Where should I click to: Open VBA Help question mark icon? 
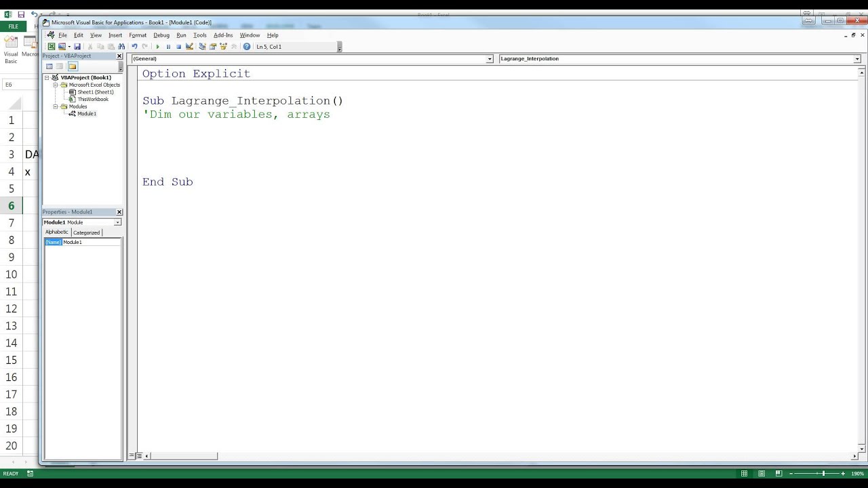(x=247, y=47)
